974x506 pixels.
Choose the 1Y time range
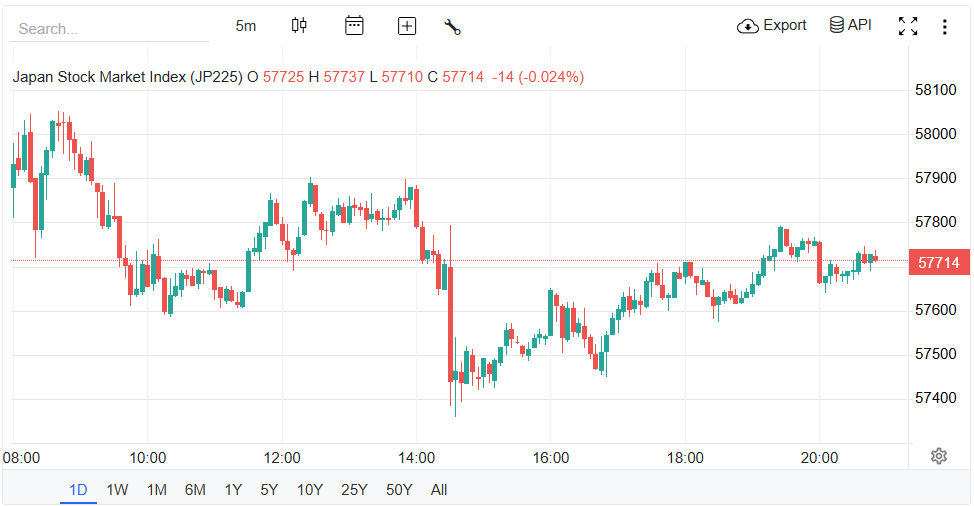233,490
